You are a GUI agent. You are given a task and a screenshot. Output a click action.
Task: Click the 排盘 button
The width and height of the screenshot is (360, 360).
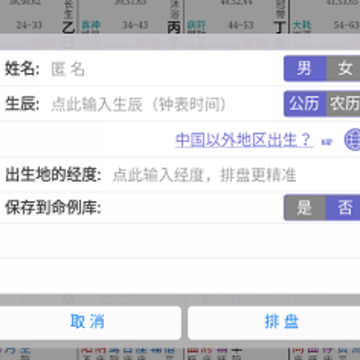pyautogui.click(x=274, y=322)
